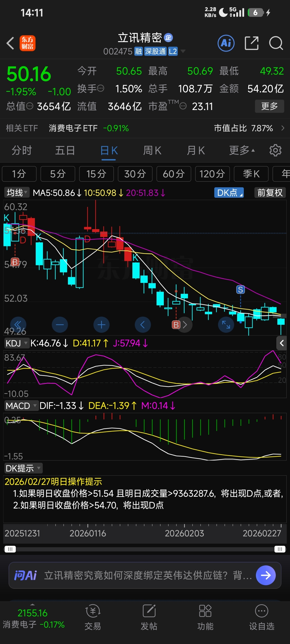Tap the 问Ai question input field
This screenshot has height=644, width=290.
[145, 575]
